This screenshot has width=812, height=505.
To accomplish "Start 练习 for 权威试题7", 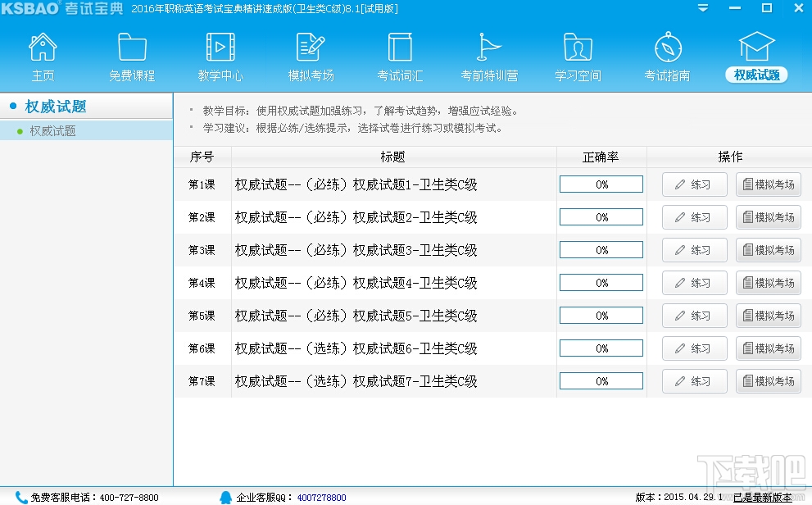I will coord(695,381).
